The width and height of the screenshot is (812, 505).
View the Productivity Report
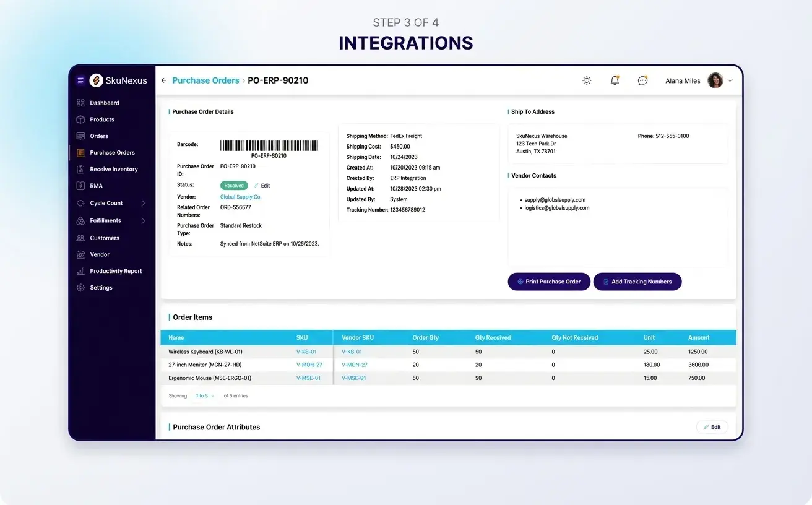click(x=116, y=271)
